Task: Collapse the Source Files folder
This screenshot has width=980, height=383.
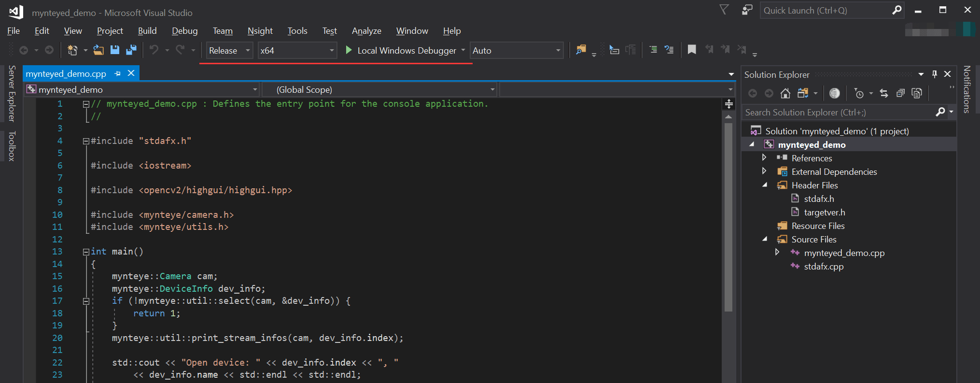Action: click(x=765, y=239)
